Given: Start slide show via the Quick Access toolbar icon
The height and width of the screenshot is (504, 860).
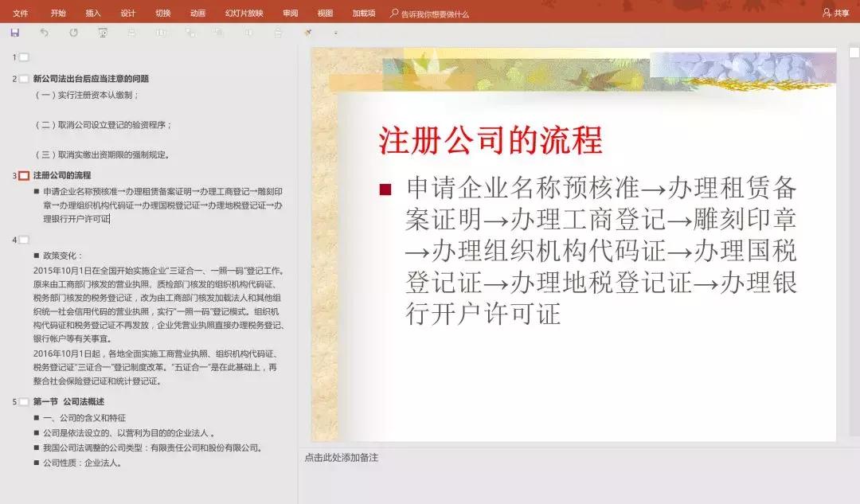Looking at the screenshot, I should [x=103, y=33].
